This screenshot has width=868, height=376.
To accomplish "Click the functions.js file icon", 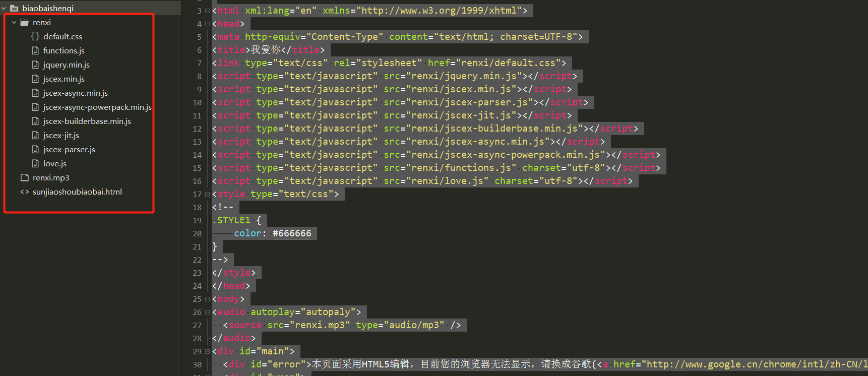I will (35, 50).
